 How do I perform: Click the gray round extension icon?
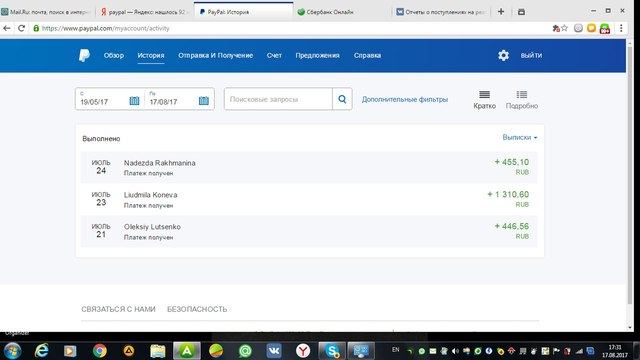coord(578,28)
